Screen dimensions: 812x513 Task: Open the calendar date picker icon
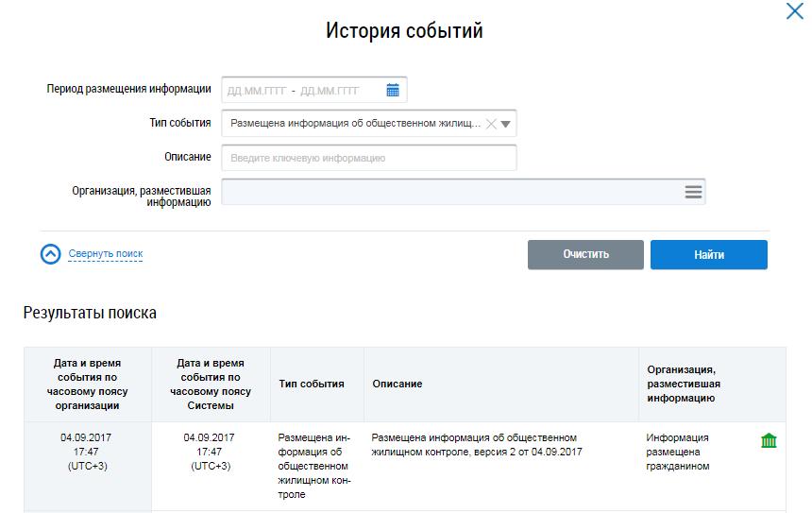(393, 91)
